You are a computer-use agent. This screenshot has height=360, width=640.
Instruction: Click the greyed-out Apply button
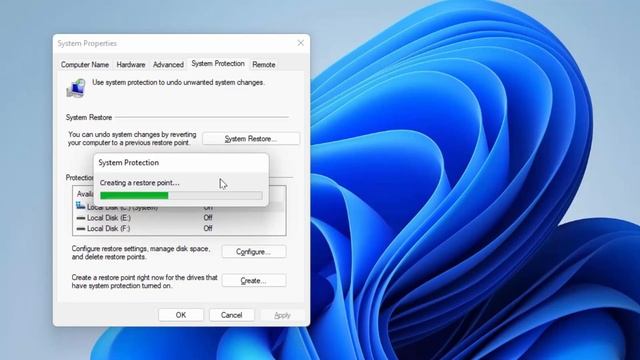282,315
